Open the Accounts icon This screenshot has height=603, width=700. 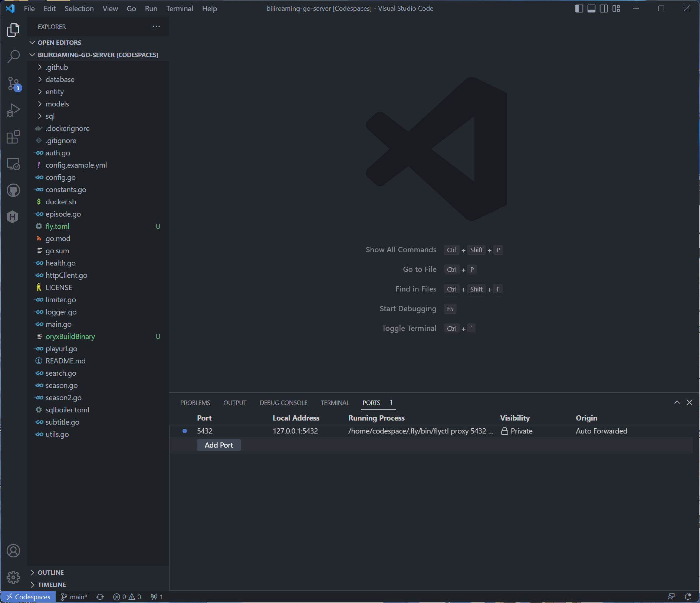(13, 551)
